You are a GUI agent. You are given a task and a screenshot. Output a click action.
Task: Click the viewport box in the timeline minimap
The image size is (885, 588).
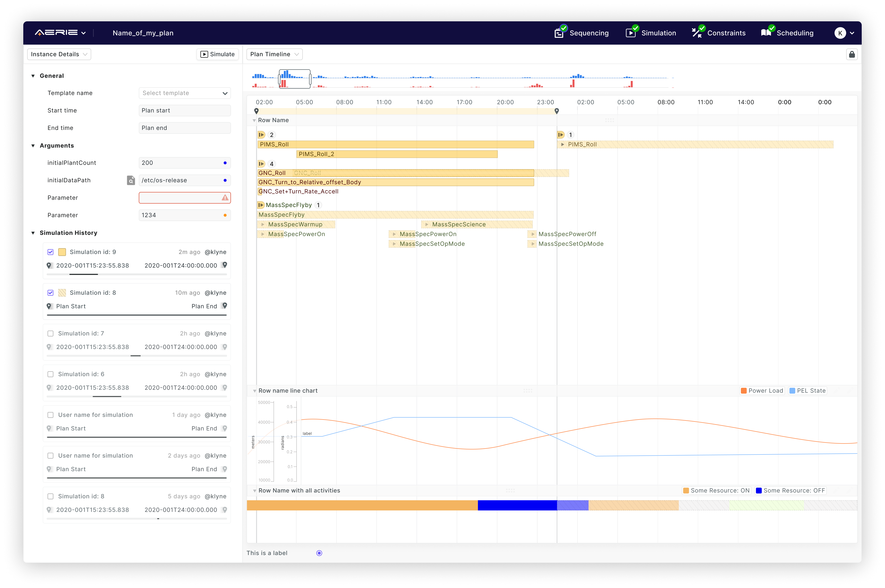pos(295,79)
